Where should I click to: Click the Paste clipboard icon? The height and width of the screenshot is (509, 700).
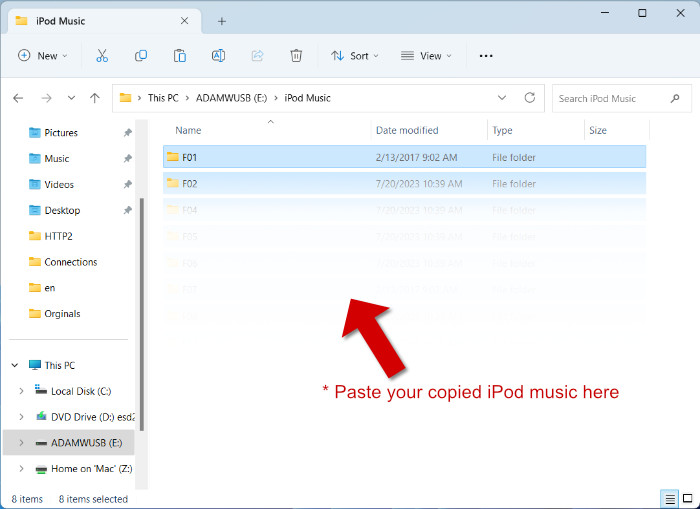179,56
